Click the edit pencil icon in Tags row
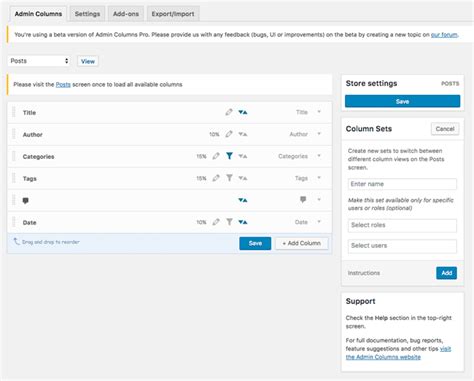This screenshot has height=381, width=474. coord(216,178)
